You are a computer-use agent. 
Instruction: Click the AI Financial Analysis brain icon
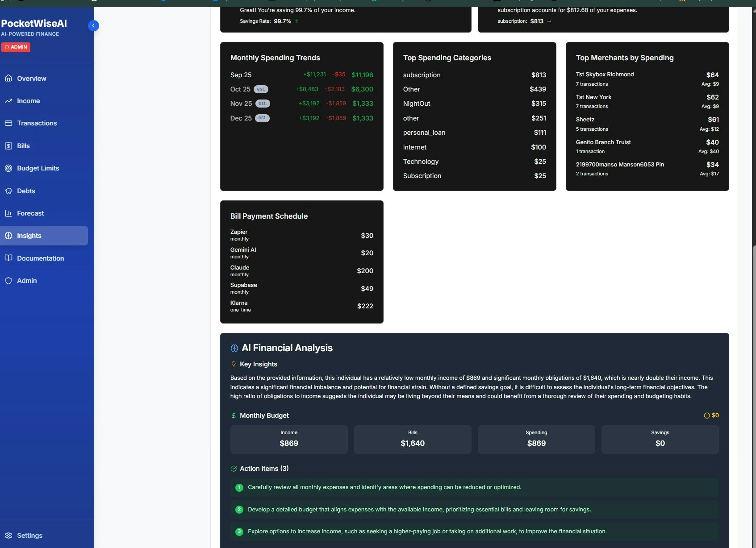tap(234, 347)
